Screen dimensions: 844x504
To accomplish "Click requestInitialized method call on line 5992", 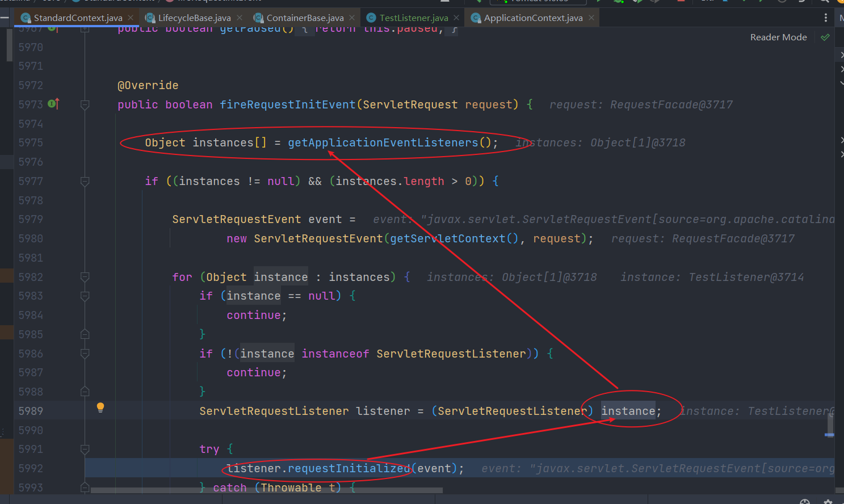I will point(349,468).
